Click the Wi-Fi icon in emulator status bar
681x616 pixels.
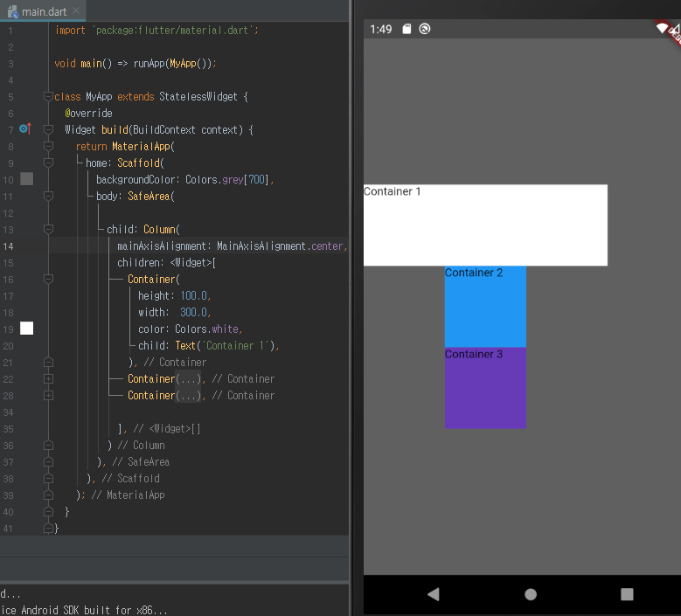click(662, 28)
